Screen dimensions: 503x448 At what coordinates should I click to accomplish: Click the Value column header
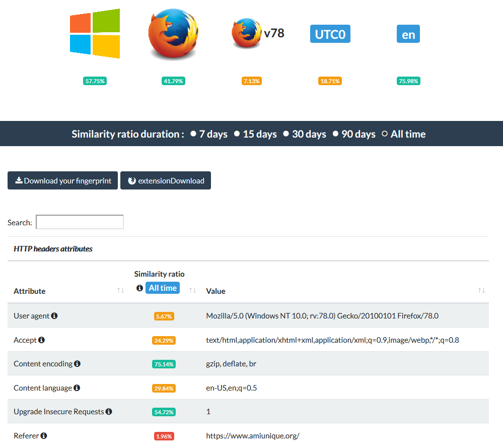tap(215, 291)
